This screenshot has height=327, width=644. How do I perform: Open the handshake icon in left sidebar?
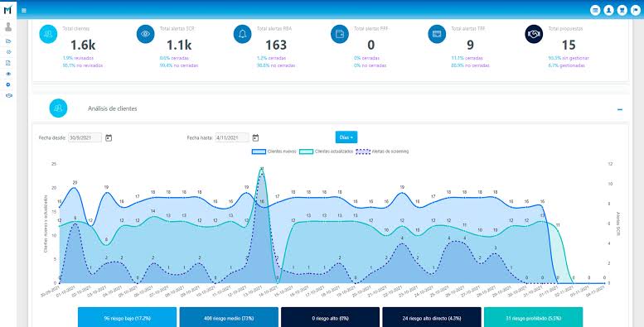8,95
